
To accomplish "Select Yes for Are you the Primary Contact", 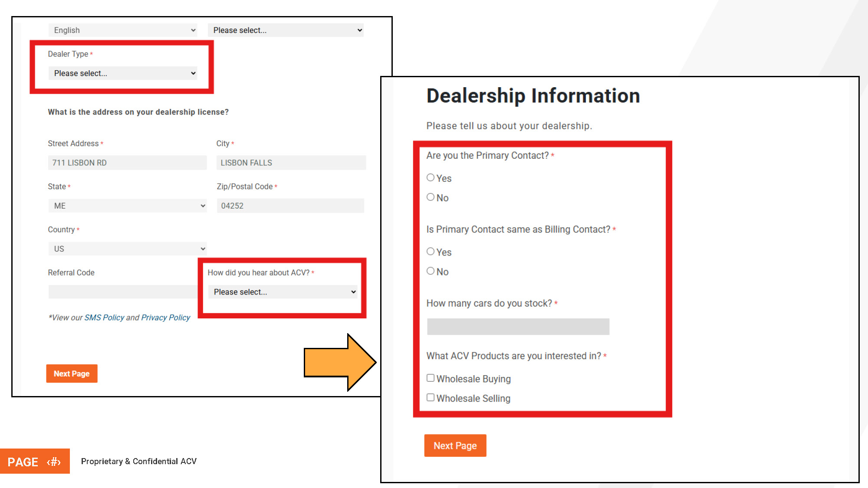I will pos(431,177).
